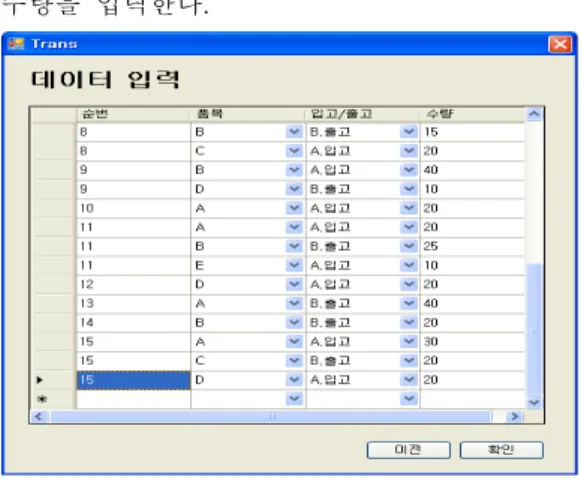Open 입고/출고 dropdown in row 11 with quantity 25
Image resolution: width=581 pixels, height=492 pixels.
coord(409,246)
